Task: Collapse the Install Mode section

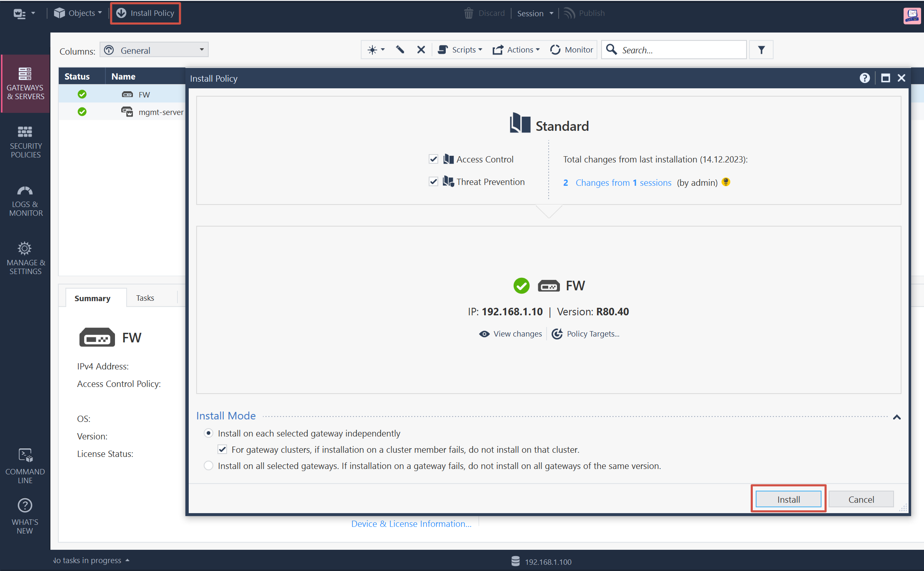Action: tap(897, 417)
